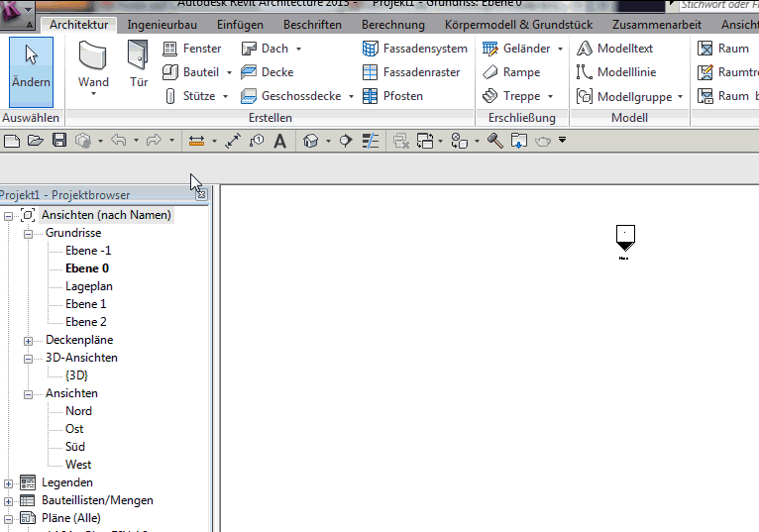
Task: Open a file via the folder icon
Action: [x=36, y=141]
